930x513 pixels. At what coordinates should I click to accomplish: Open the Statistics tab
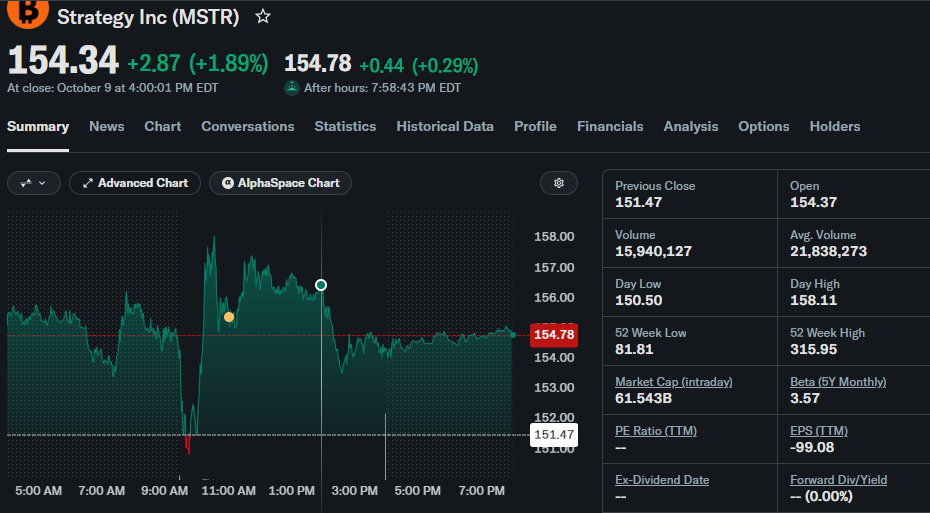pos(345,126)
